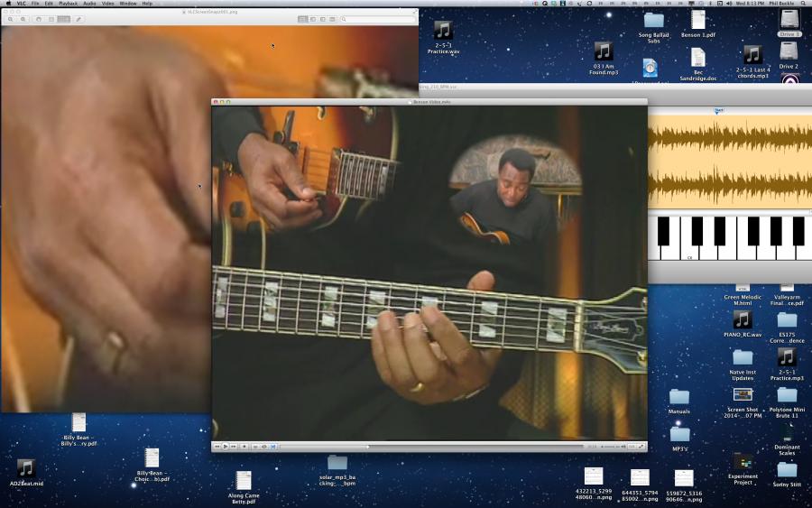The height and width of the screenshot is (508, 812).
Task: Select the Billy Bean - Choic...b).pdf file
Action: [152, 465]
